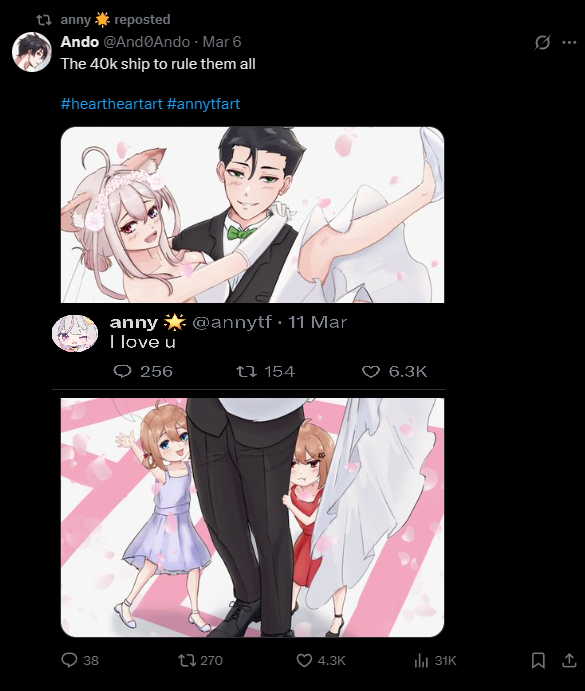
Task: Like the tweet showing 4.3K likes
Action: click(304, 660)
